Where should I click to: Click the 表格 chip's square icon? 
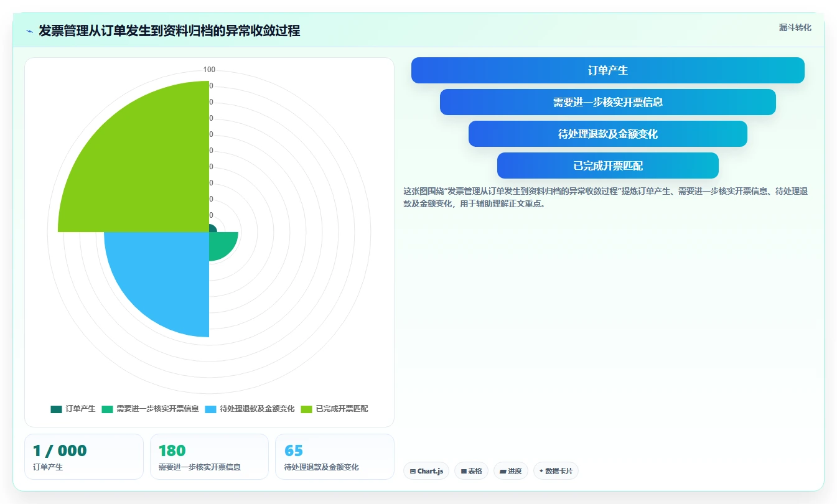(464, 472)
